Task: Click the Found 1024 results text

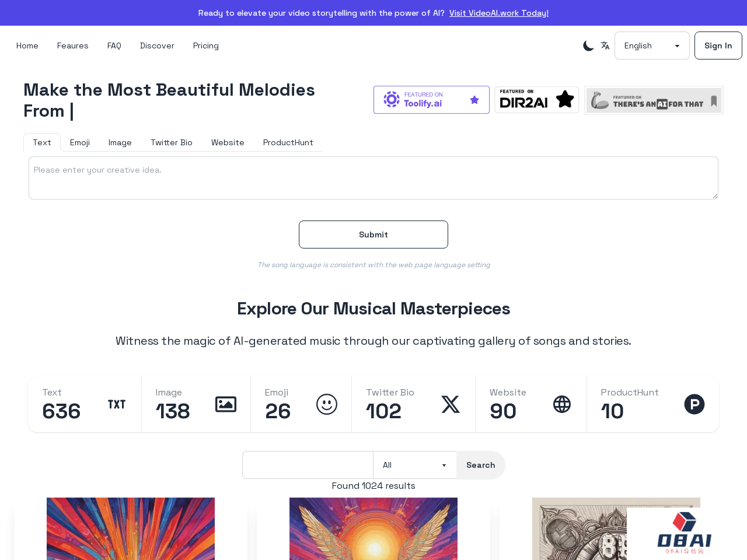Action: pos(373,486)
